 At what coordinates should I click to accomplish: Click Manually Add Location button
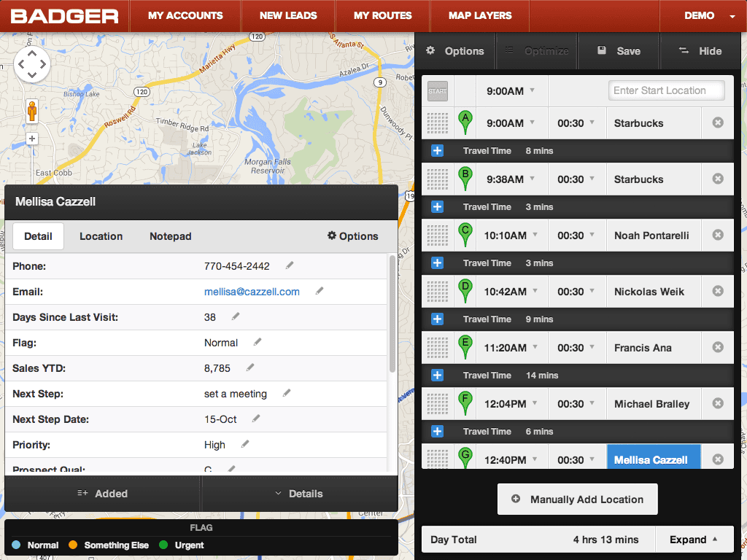(x=578, y=499)
